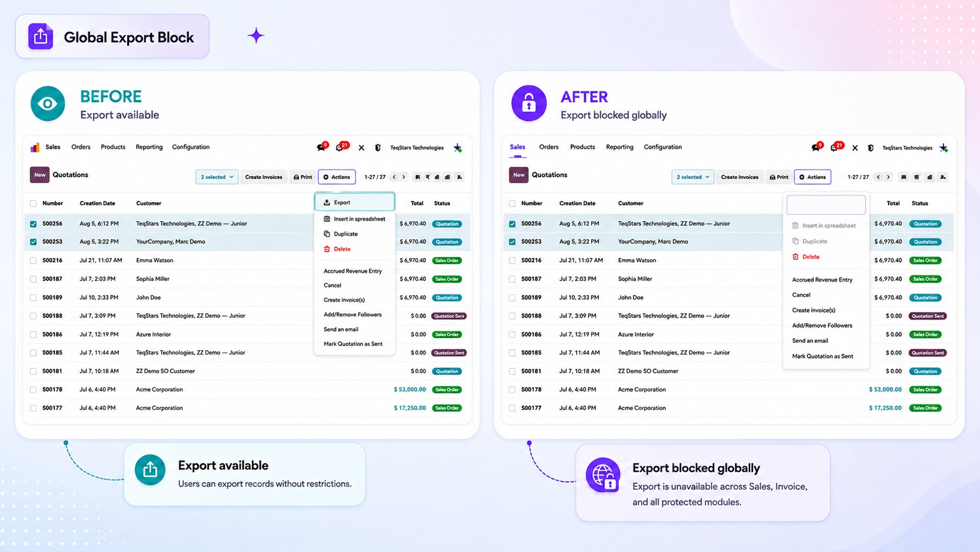This screenshot has height=552, width=980.
Task: Check S00178 row checkbox in BEFORE panel
Action: [x=33, y=390]
